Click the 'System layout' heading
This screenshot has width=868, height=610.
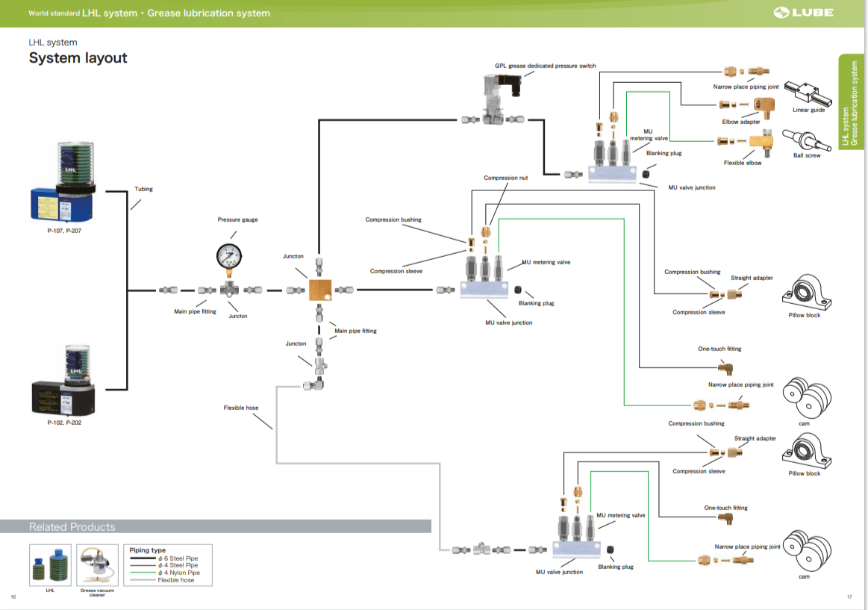point(78,58)
